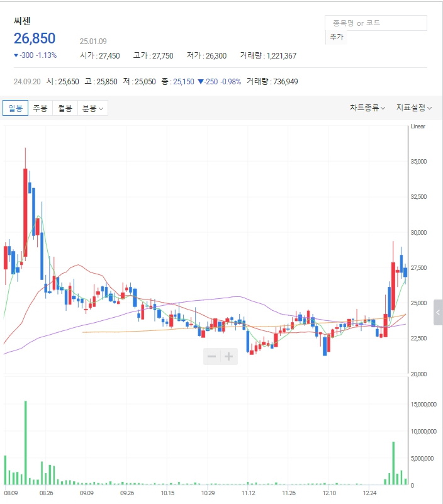Click the tallest green volume bar in August
443x504 pixels.
point(26,442)
